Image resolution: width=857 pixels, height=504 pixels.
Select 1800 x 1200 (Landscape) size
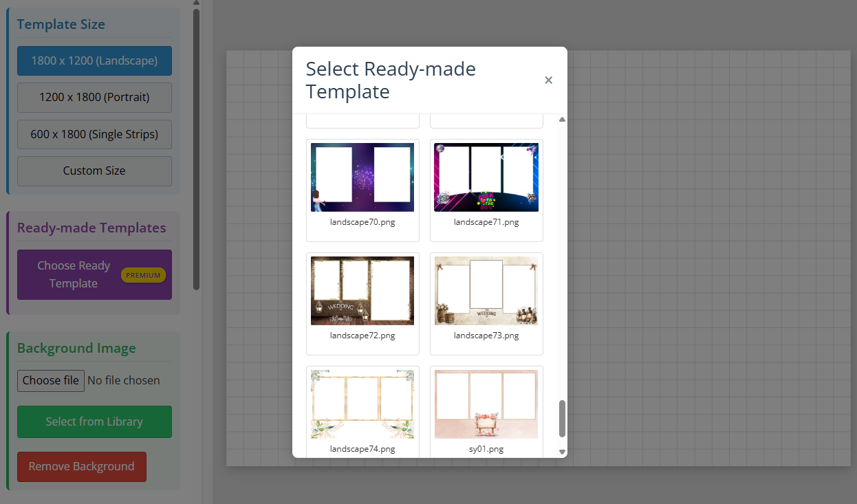point(94,61)
